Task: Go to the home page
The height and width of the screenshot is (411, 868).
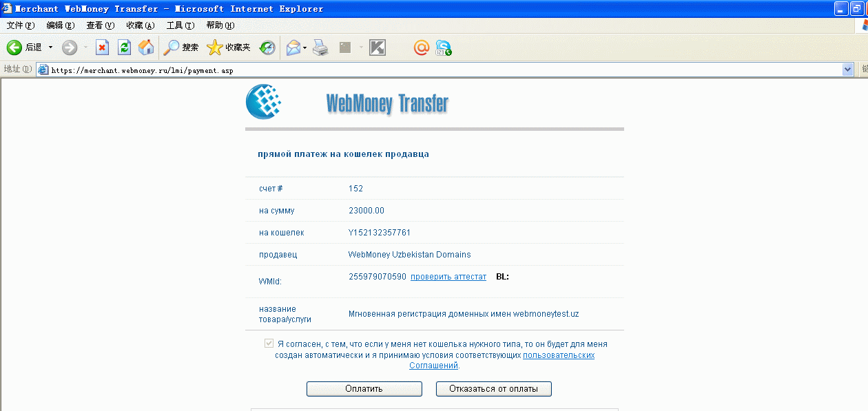Action: pos(145,48)
